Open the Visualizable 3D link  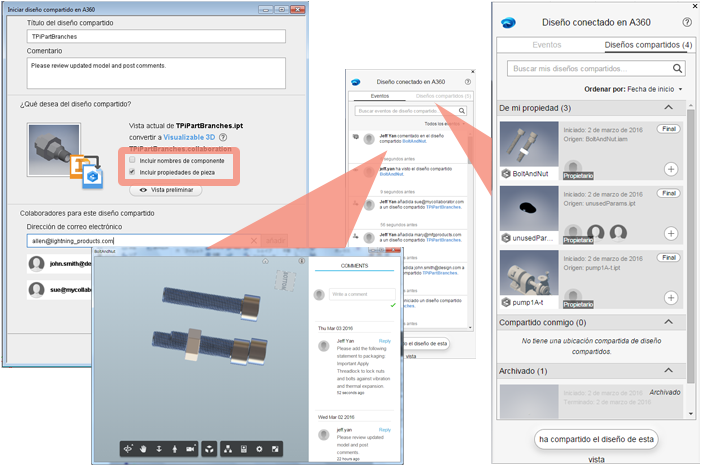189,137
